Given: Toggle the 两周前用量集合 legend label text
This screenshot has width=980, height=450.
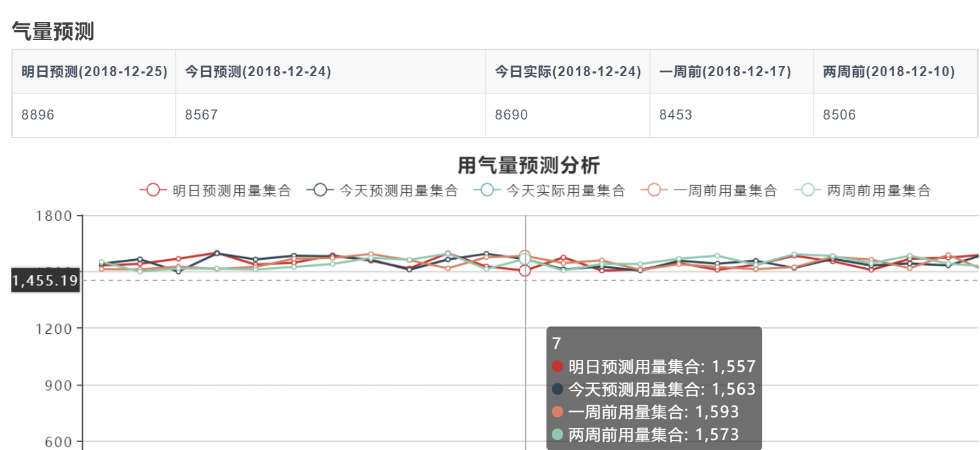Looking at the screenshot, I should (878, 191).
